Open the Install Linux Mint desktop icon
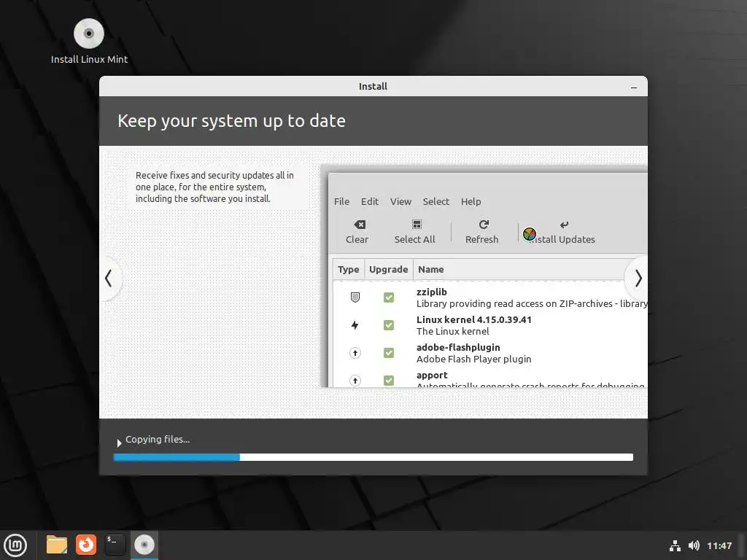Viewport: 747px width, 560px height. tap(88, 42)
